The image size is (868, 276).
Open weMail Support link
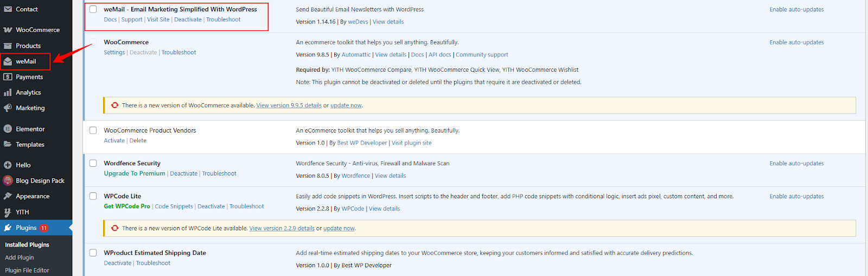[x=132, y=20]
